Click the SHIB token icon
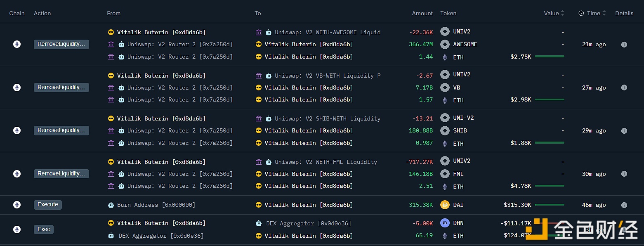 pos(445,130)
